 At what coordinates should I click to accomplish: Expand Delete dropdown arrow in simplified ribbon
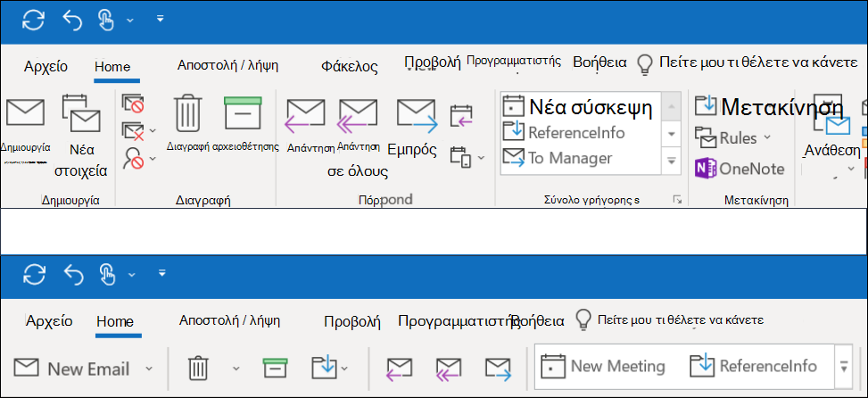(236, 369)
